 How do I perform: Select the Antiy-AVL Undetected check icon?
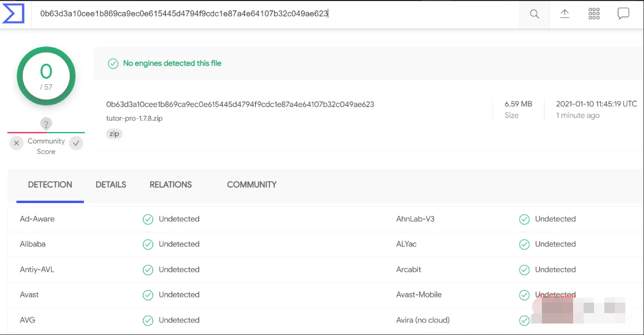(x=148, y=270)
